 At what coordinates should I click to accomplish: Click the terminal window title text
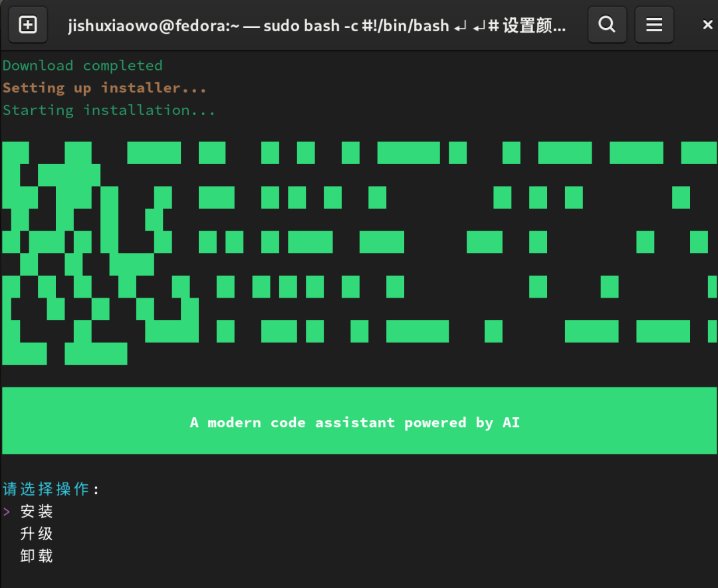point(317,26)
